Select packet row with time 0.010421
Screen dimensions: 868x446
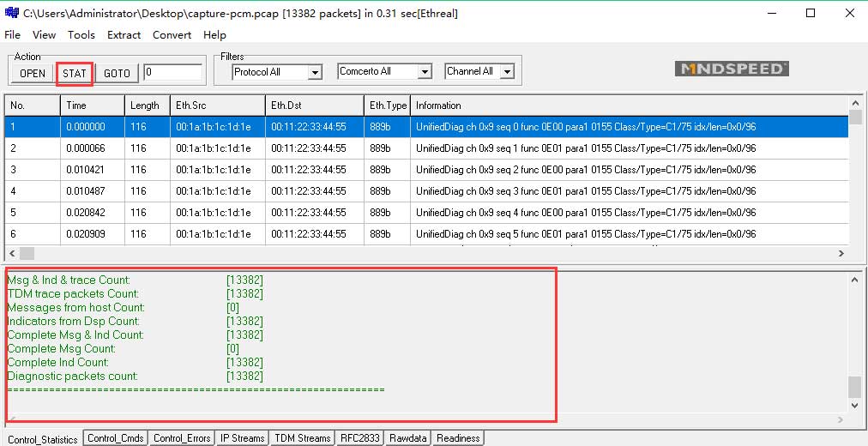point(427,170)
